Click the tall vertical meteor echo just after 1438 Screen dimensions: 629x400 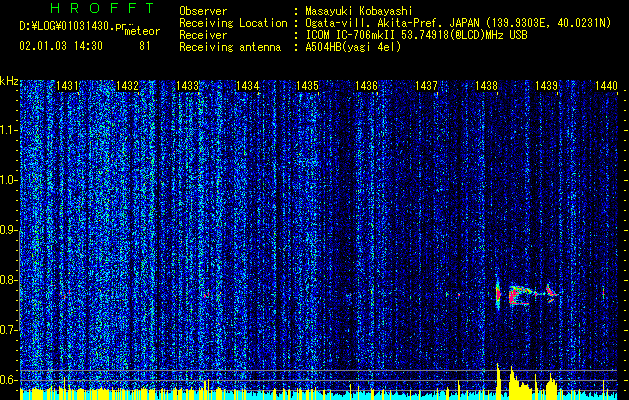498,295
